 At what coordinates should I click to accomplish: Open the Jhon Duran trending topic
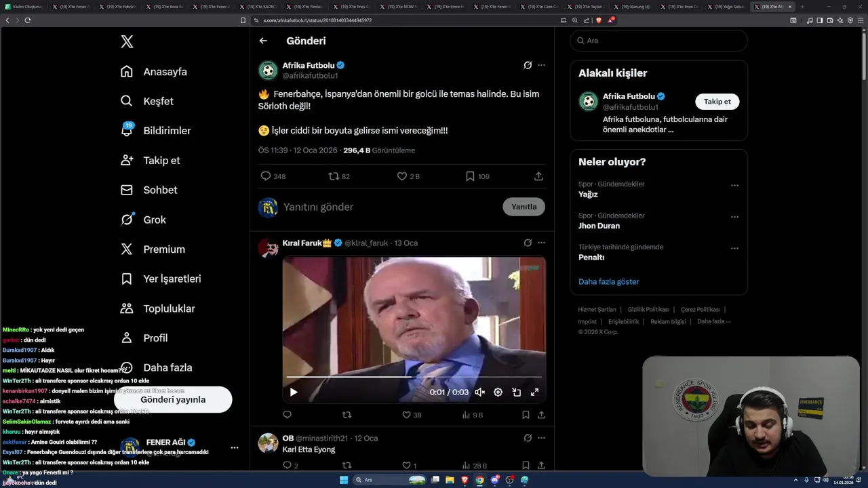coord(599,226)
